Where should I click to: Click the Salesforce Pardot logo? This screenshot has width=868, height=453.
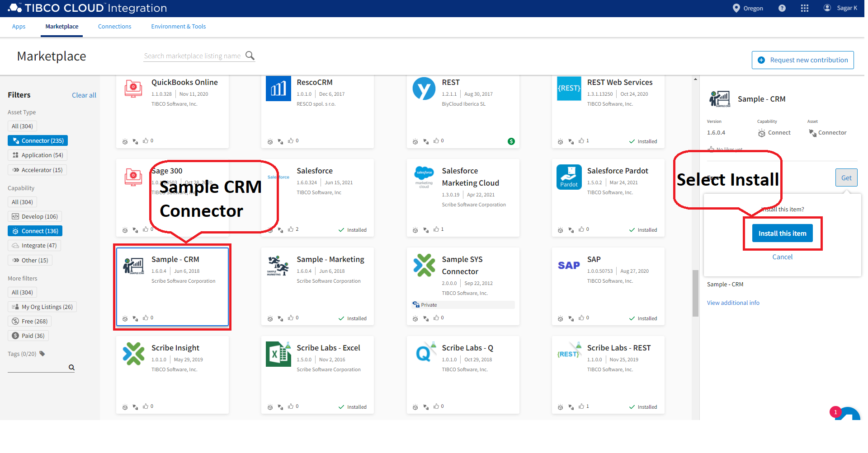pos(569,177)
